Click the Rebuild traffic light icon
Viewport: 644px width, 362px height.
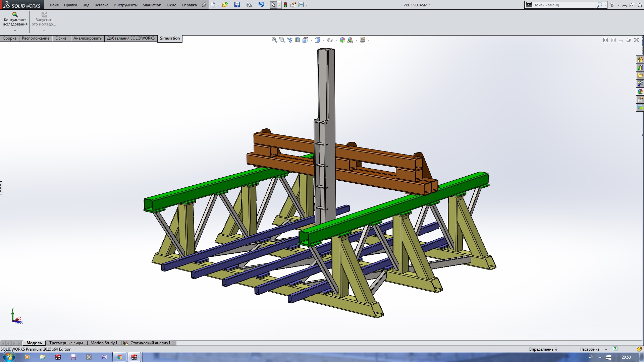tap(285, 5)
